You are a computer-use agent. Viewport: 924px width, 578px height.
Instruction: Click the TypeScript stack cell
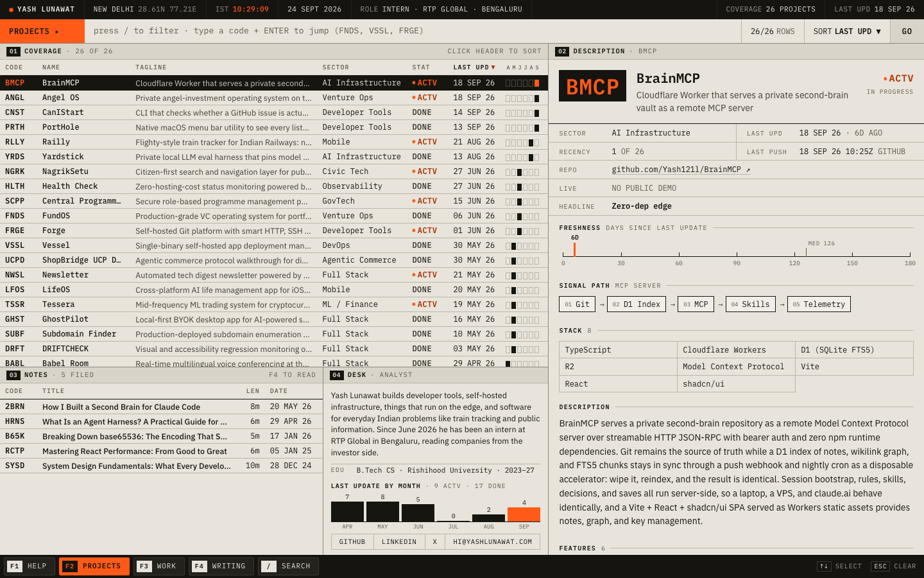(x=618, y=350)
